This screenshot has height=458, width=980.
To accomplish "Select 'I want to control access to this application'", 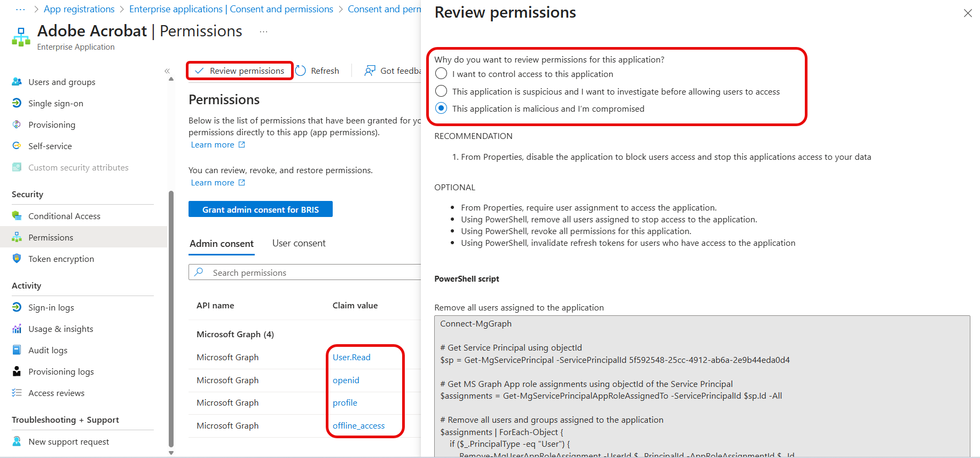I will [x=441, y=74].
